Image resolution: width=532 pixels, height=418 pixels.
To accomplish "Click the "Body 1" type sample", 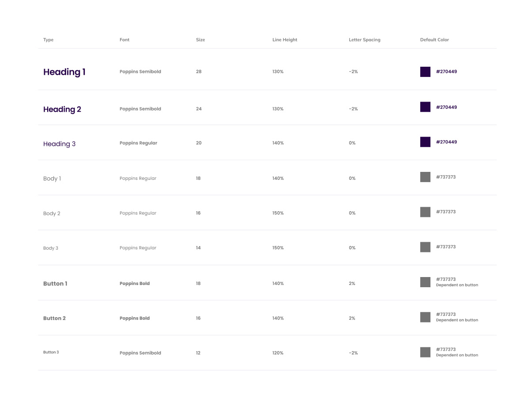I will pos(52,179).
